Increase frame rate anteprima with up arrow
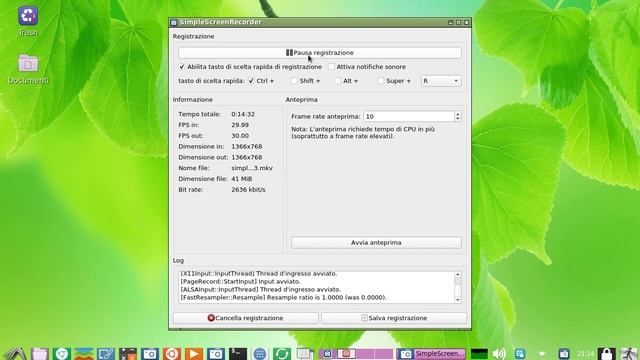 point(458,114)
